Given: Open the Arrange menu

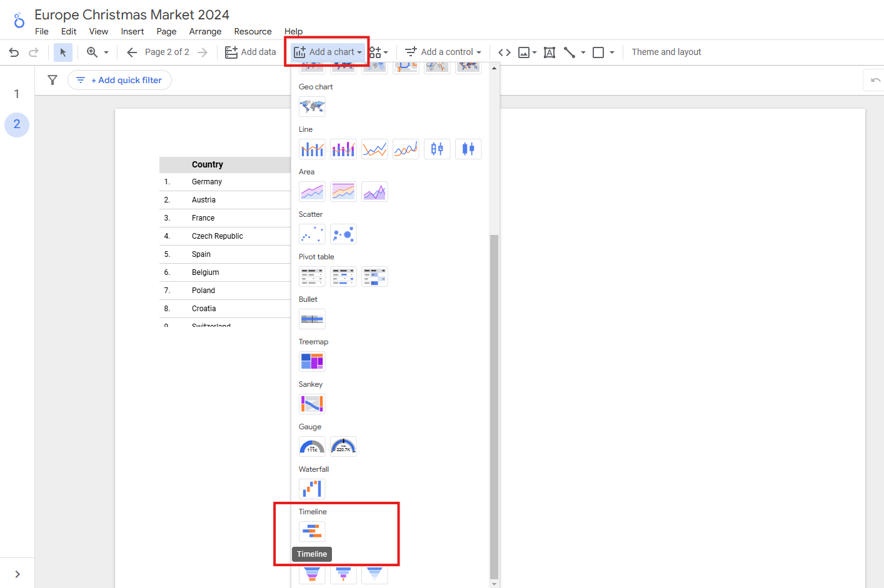Looking at the screenshot, I should pos(205,31).
